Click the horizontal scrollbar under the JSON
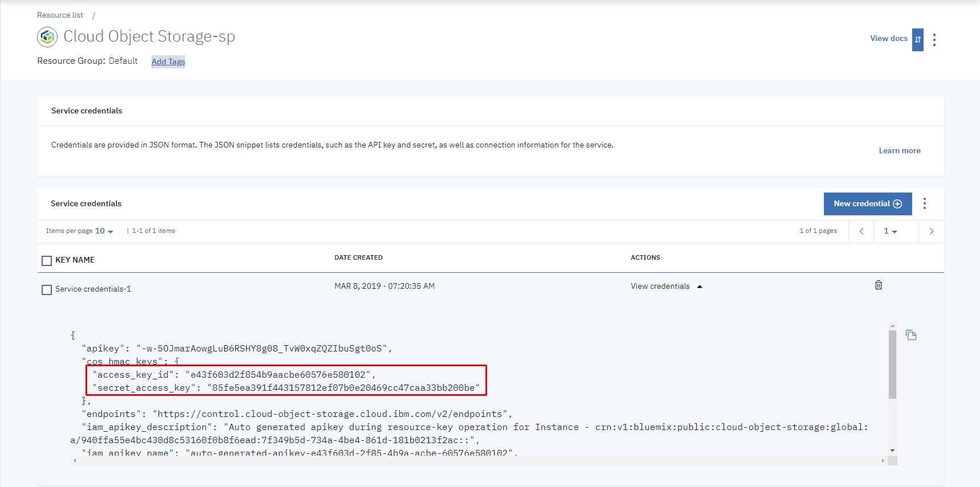The height and width of the screenshot is (487, 980). [x=479, y=460]
